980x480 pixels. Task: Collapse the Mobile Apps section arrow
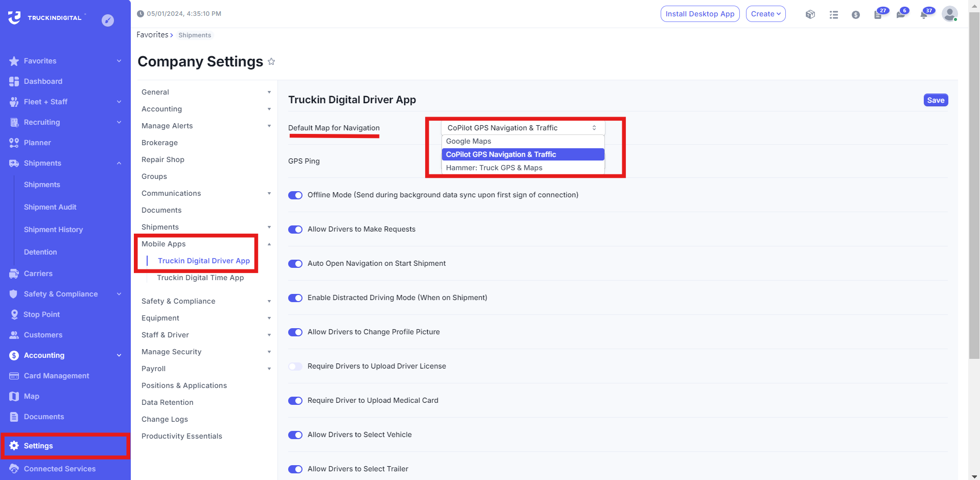coord(269,244)
